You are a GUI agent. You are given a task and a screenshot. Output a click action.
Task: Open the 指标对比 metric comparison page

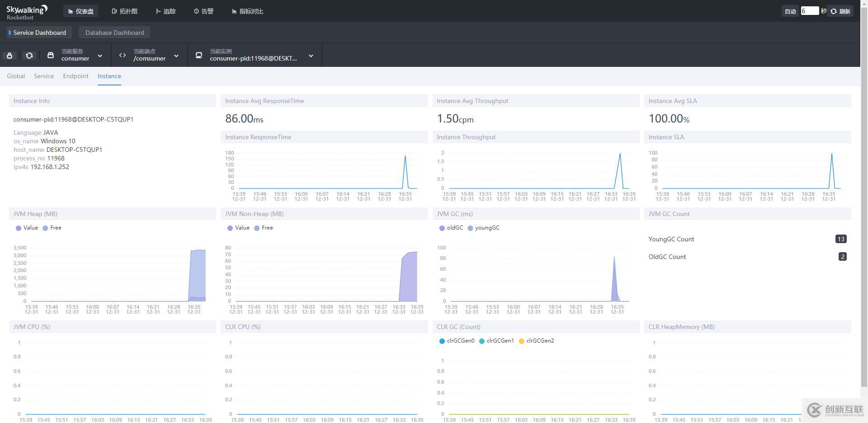coord(247,11)
